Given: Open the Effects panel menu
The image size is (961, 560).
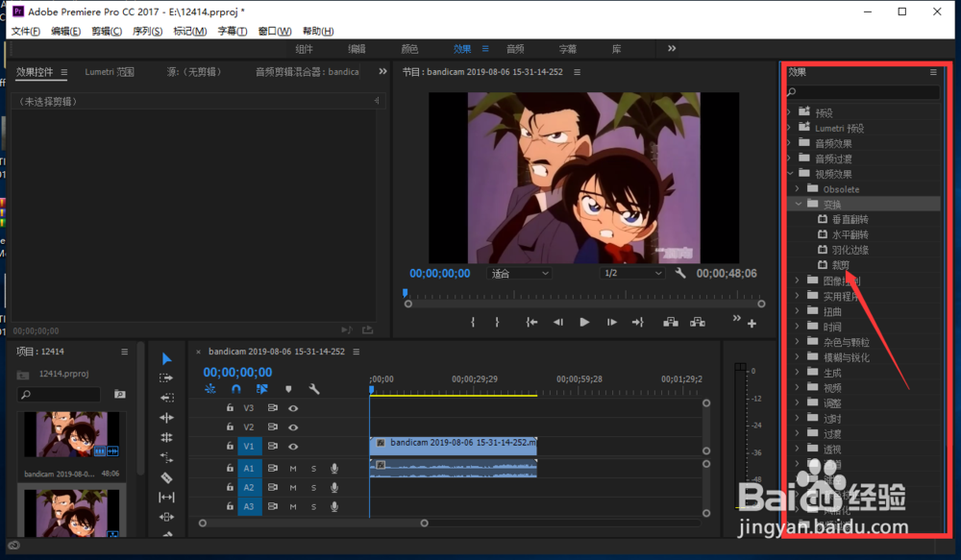Looking at the screenshot, I should point(933,72).
